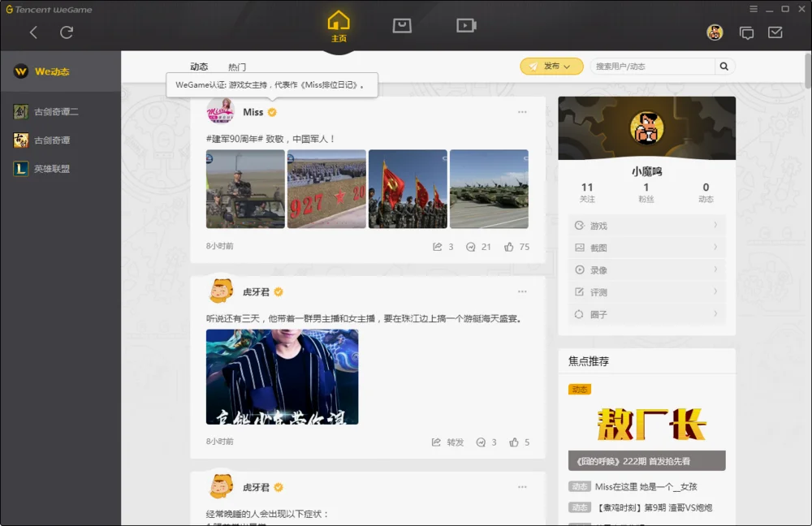Expand the 录像 profile row
Image resolution: width=812 pixels, height=526 pixels.
pos(647,269)
